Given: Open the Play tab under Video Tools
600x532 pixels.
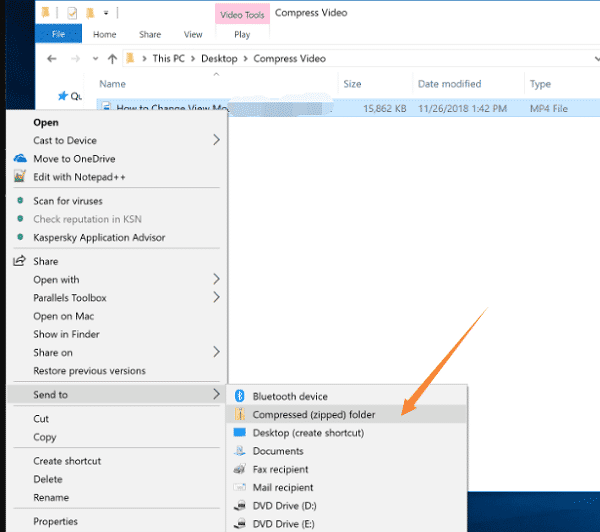Looking at the screenshot, I should pos(242,35).
